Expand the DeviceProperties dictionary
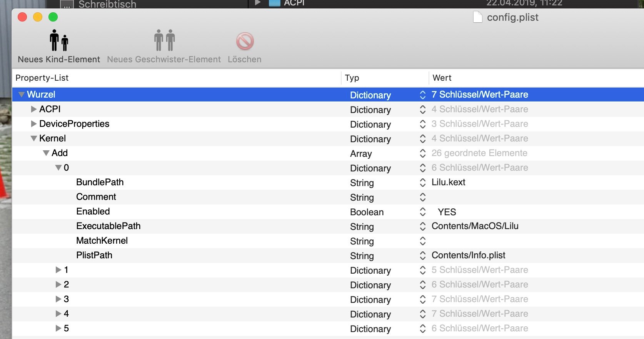 click(x=34, y=124)
